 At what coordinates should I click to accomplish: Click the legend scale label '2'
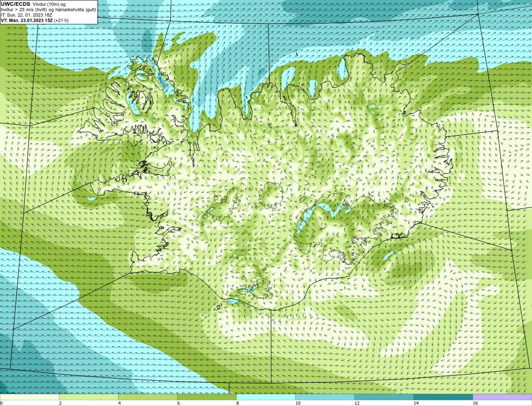point(60,403)
